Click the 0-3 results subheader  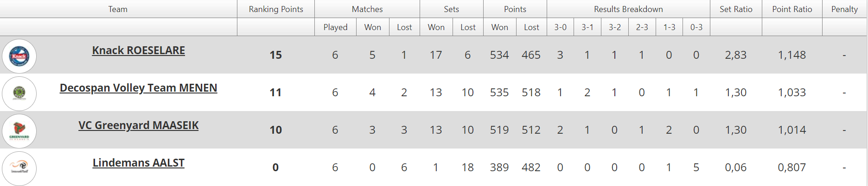click(x=696, y=27)
